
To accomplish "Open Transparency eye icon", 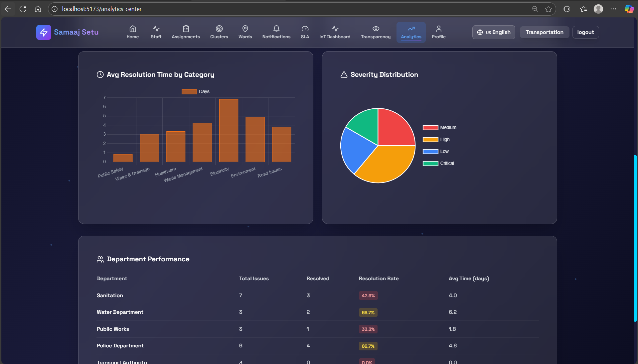I will (x=376, y=29).
